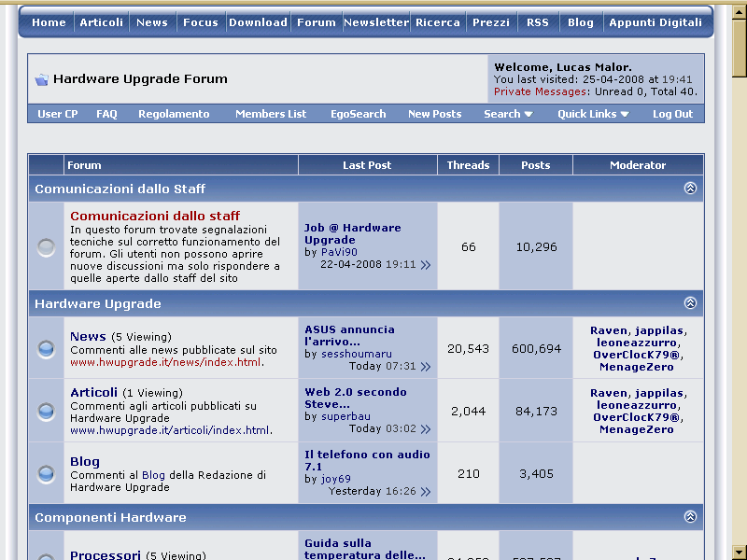Open the FAQ page

pos(106,114)
